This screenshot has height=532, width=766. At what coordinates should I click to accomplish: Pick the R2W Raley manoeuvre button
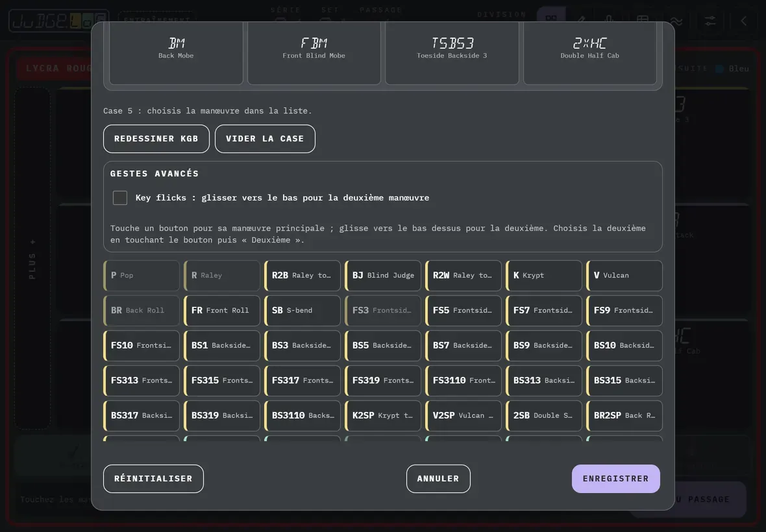463,275
